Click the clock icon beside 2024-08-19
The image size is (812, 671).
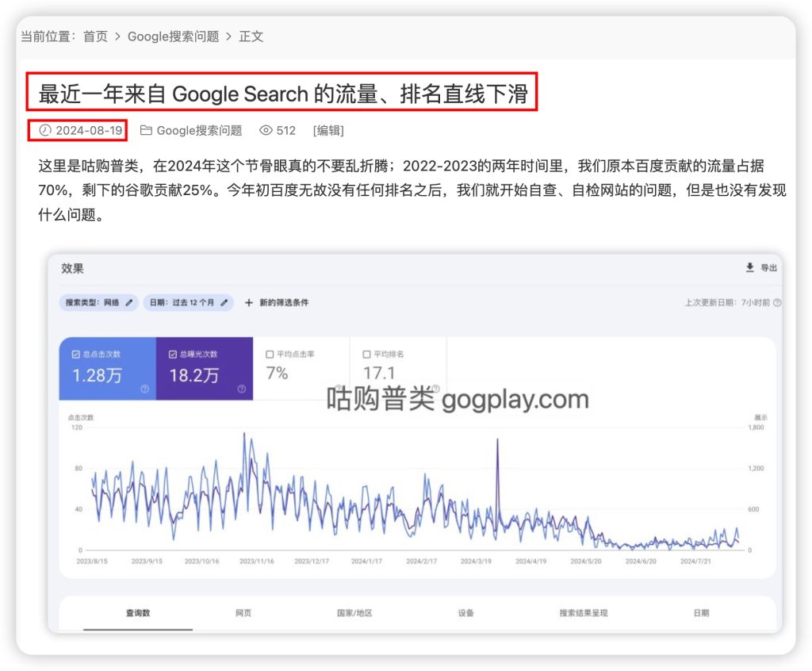[45, 130]
